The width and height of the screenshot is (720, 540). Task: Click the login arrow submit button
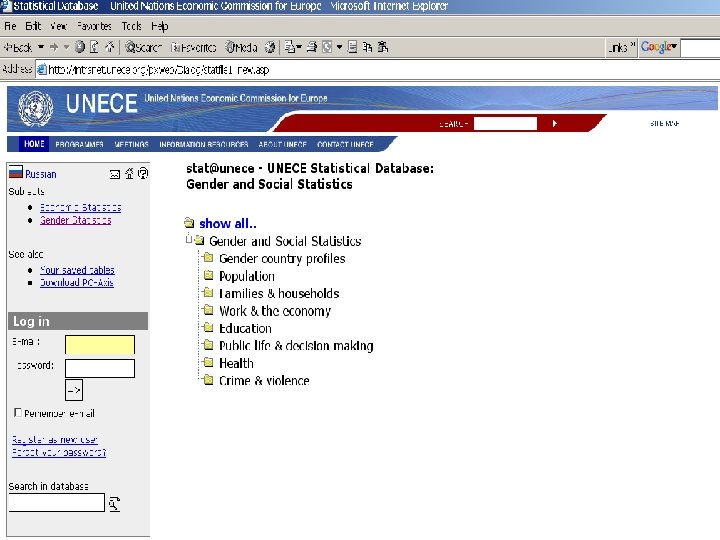(73, 390)
